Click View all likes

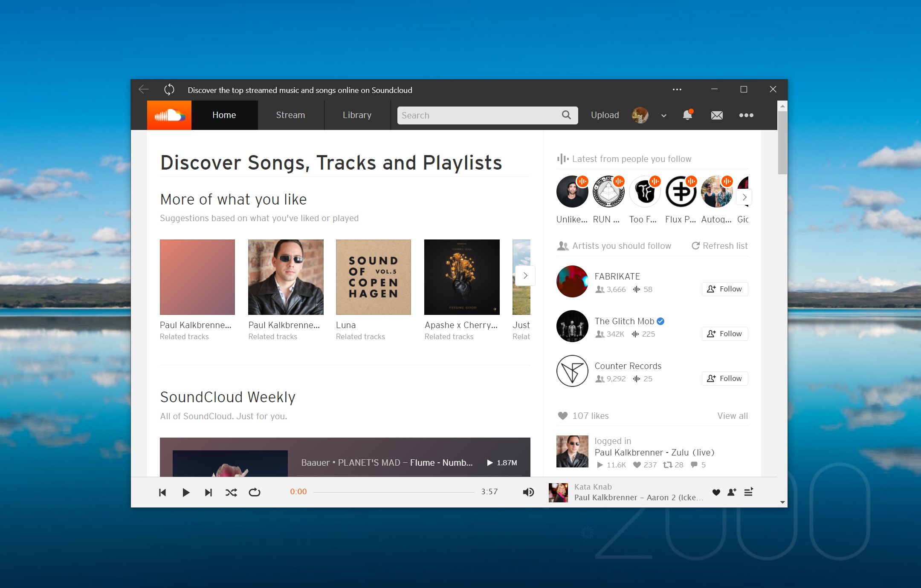tap(733, 416)
